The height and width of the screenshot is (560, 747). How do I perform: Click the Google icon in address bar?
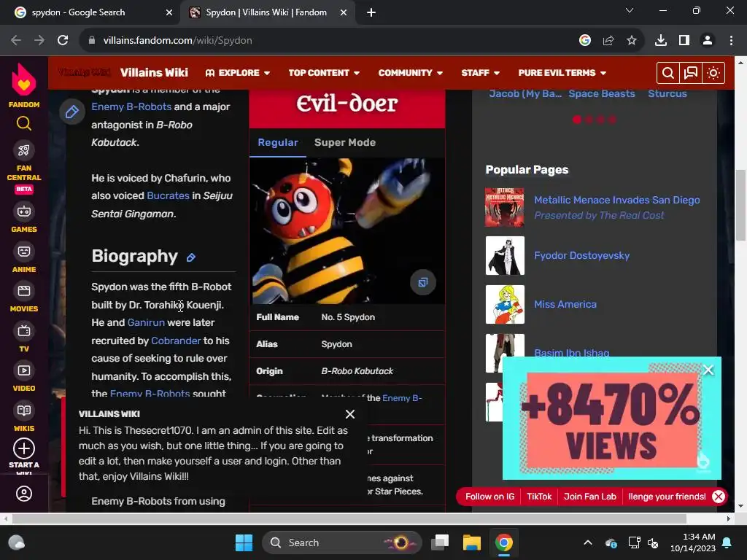coord(585,41)
